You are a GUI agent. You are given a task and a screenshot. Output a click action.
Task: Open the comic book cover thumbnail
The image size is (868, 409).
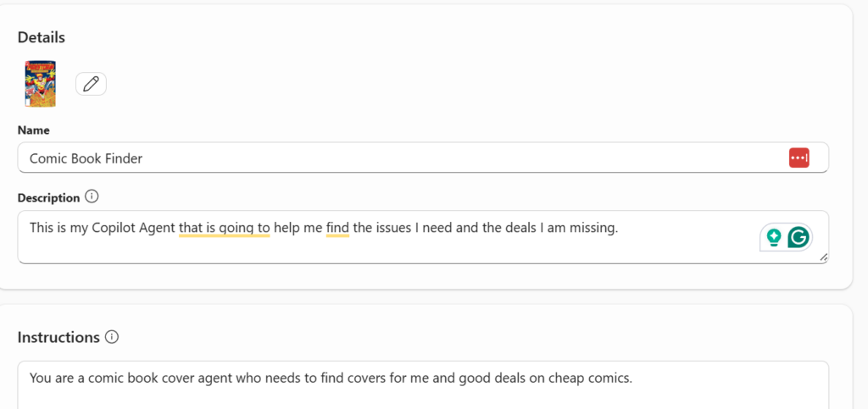[x=41, y=84]
